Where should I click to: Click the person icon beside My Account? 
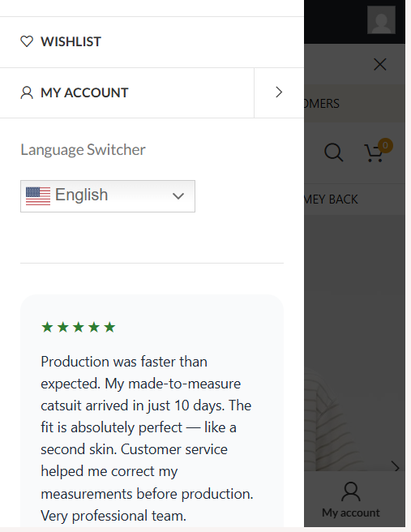point(27,92)
